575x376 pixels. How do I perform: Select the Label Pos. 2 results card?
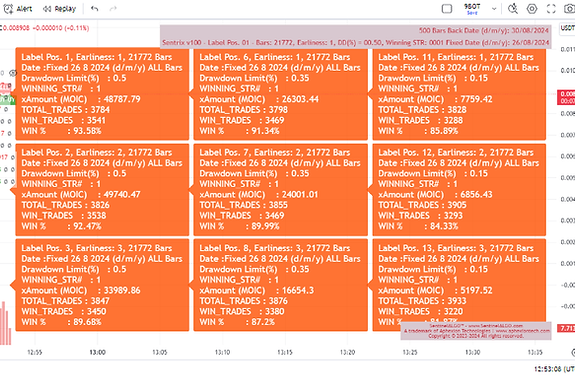(x=102, y=190)
